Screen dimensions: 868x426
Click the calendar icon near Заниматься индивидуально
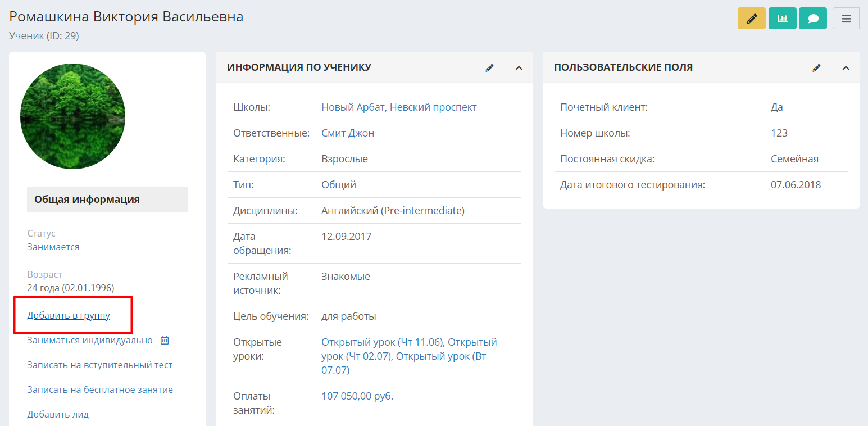(165, 340)
